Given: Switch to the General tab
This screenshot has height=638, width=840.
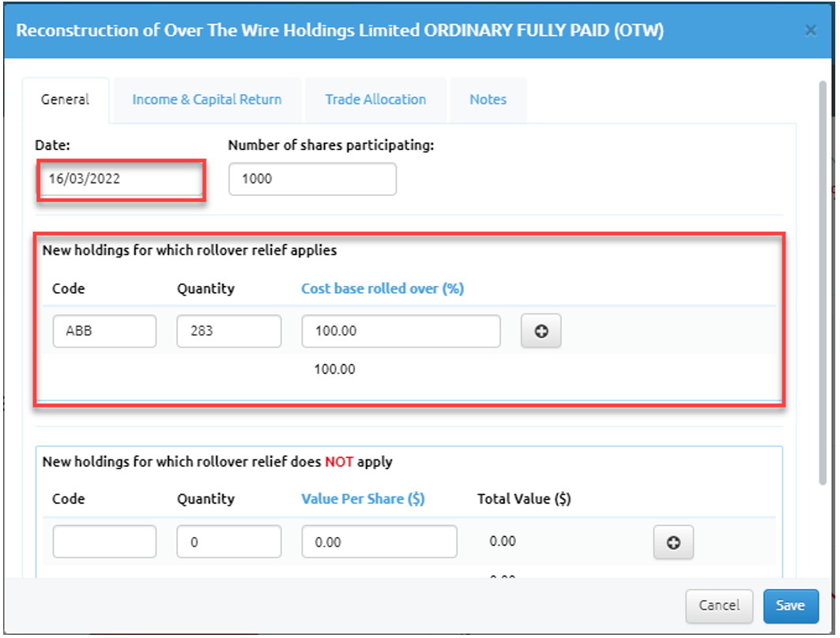Looking at the screenshot, I should pyautogui.click(x=65, y=99).
